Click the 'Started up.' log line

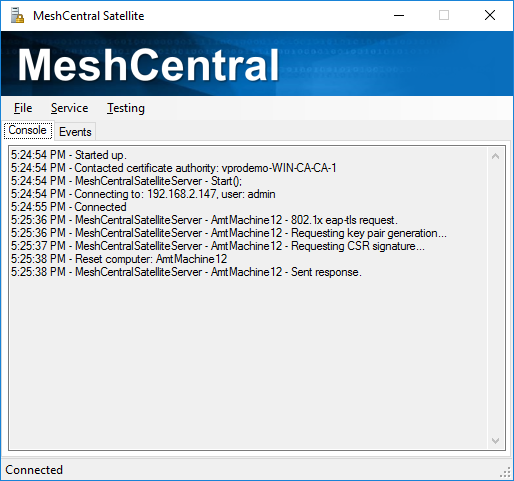[69, 155]
